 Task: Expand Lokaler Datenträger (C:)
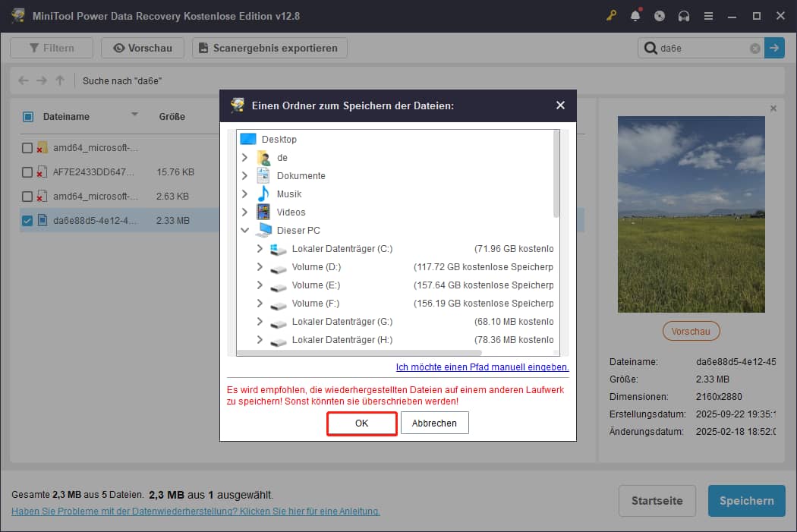[260, 248]
